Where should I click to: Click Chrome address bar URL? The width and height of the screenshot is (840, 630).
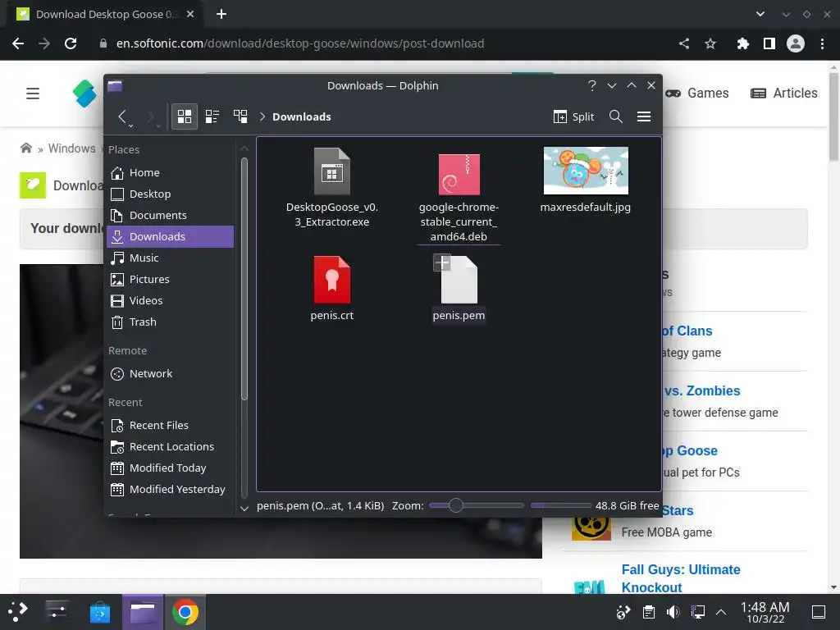tap(300, 43)
